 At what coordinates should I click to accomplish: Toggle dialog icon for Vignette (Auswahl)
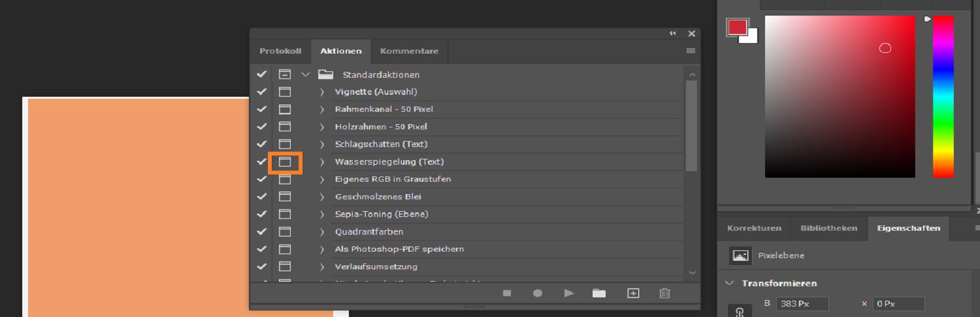[x=285, y=92]
